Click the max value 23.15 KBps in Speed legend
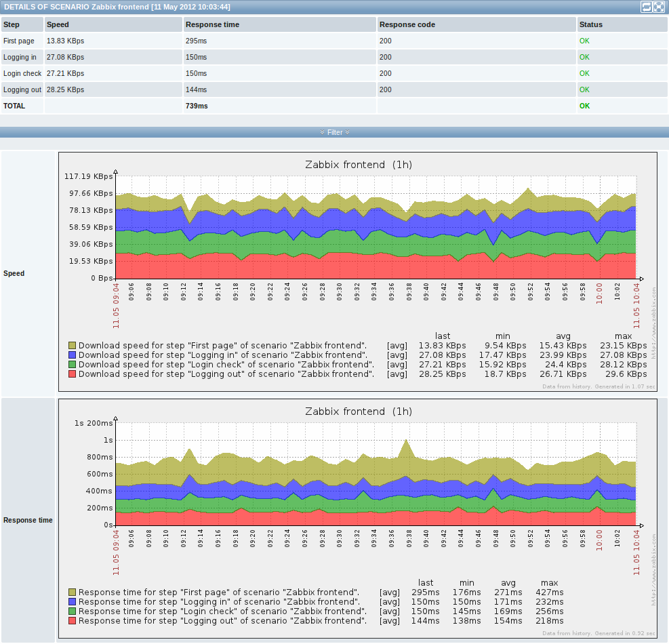The width and height of the screenshot is (669, 644). [x=624, y=345]
